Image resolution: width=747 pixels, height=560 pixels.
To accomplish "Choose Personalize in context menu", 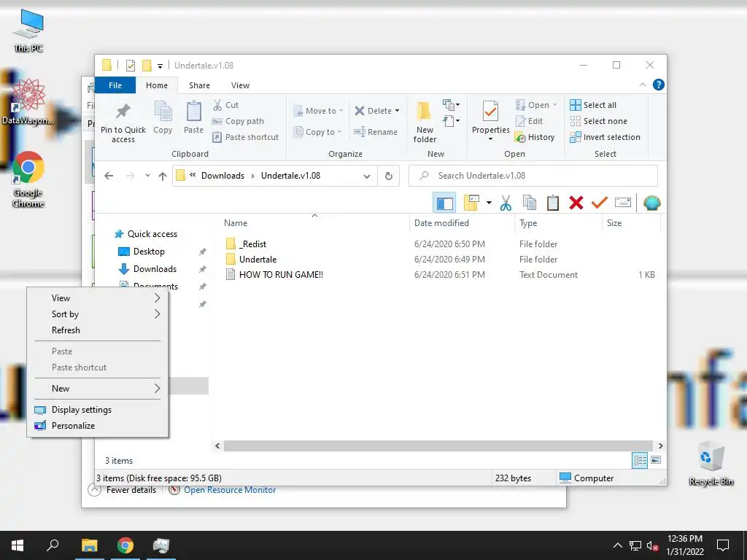I will click(97, 426).
